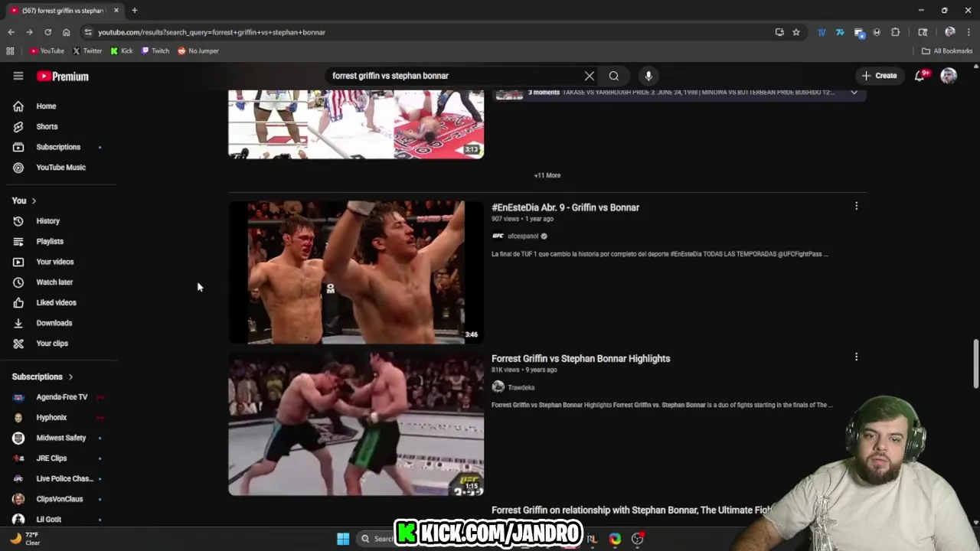980x551 pixels.
Task: Open the browser home page
Action: [x=66, y=32]
